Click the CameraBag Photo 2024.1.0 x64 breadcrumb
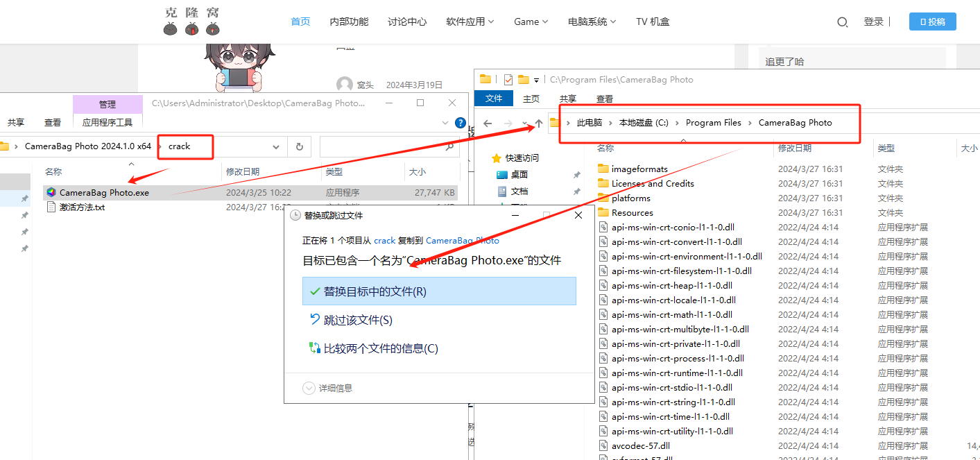Screen dimensions: 980x460 (x=88, y=146)
